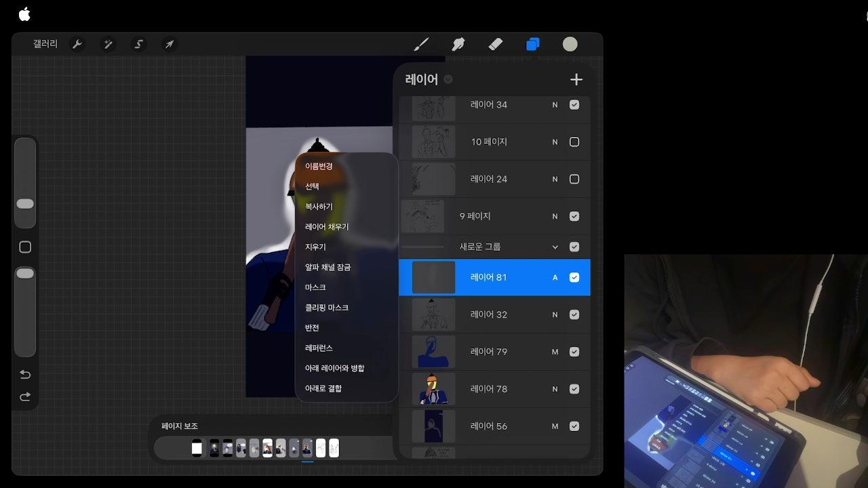Choose 아래 레이어와 병합 in menu
The image size is (868, 488).
click(334, 368)
